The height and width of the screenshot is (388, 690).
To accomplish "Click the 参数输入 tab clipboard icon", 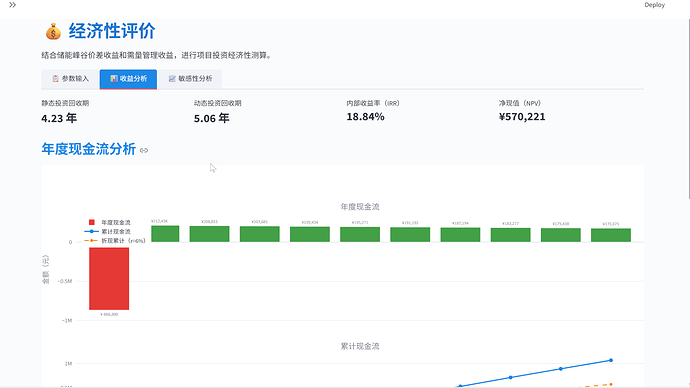I will (x=55, y=79).
